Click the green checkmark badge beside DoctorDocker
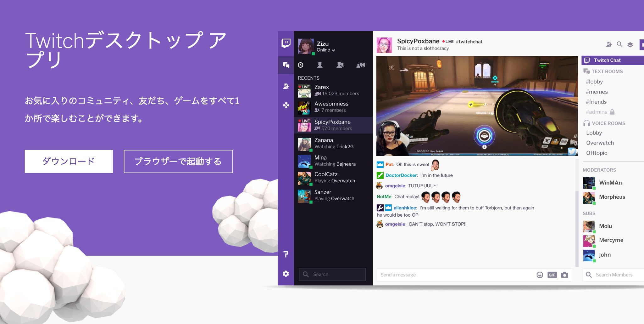This screenshot has height=324, width=644. (380, 175)
